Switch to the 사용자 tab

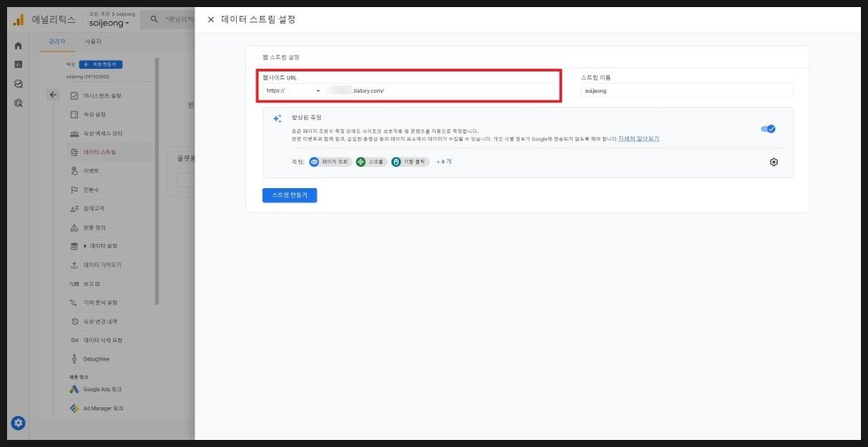pos(92,42)
